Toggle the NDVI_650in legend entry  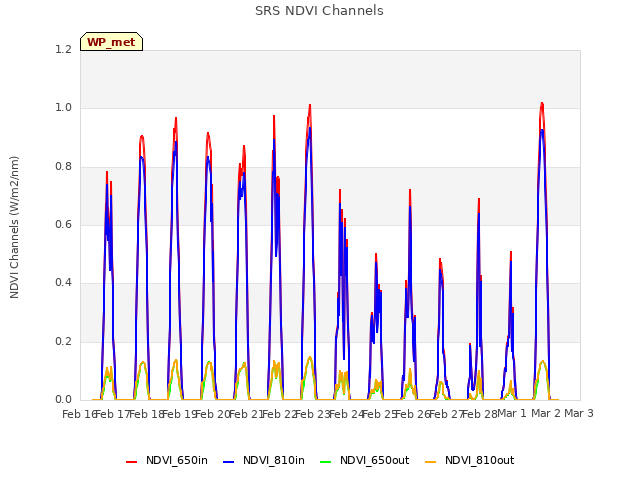tap(167, 460)
